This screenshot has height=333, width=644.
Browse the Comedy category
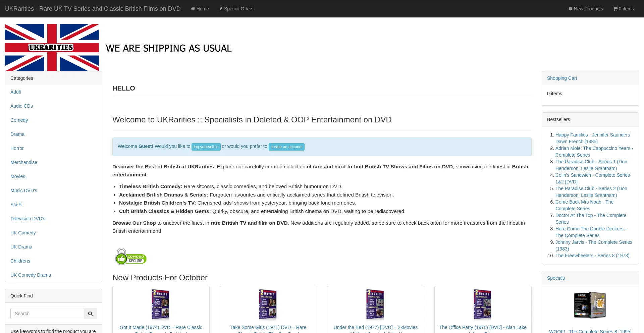[19, 120]
